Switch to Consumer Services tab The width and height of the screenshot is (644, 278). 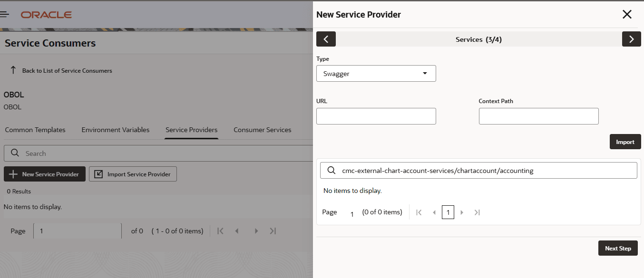click(x=263, y=130)
